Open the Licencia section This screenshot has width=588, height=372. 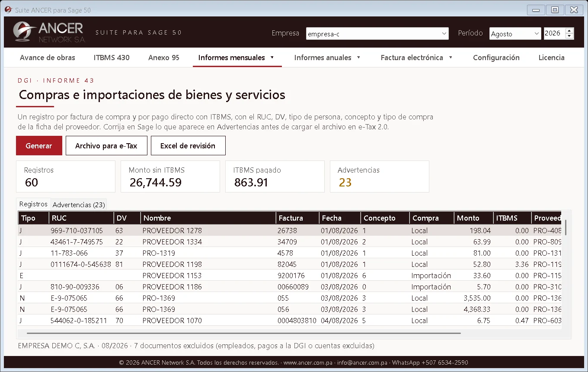(552, 58)
